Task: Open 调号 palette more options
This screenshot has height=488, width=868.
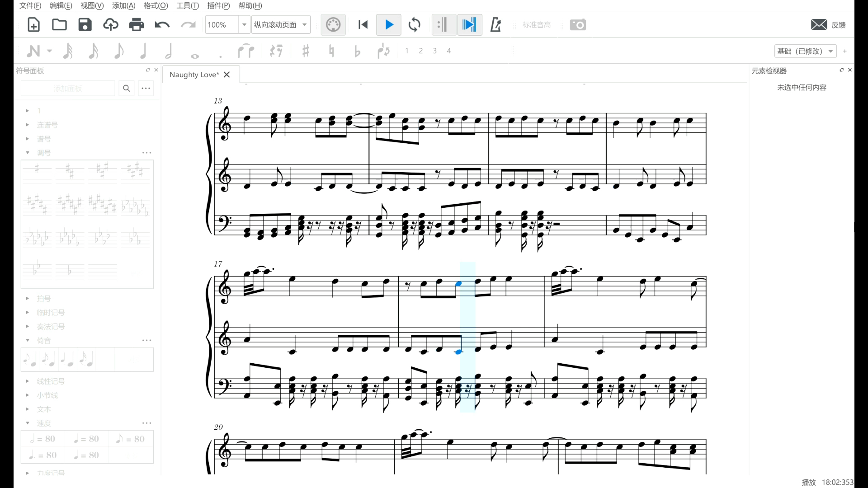Action: pyautogui.click(x=146, y=153)
